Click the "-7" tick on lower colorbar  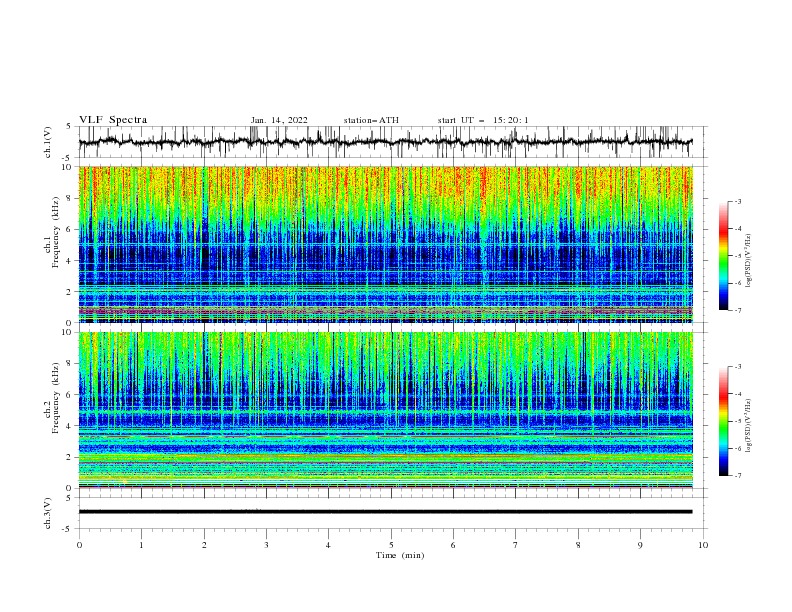737,475
